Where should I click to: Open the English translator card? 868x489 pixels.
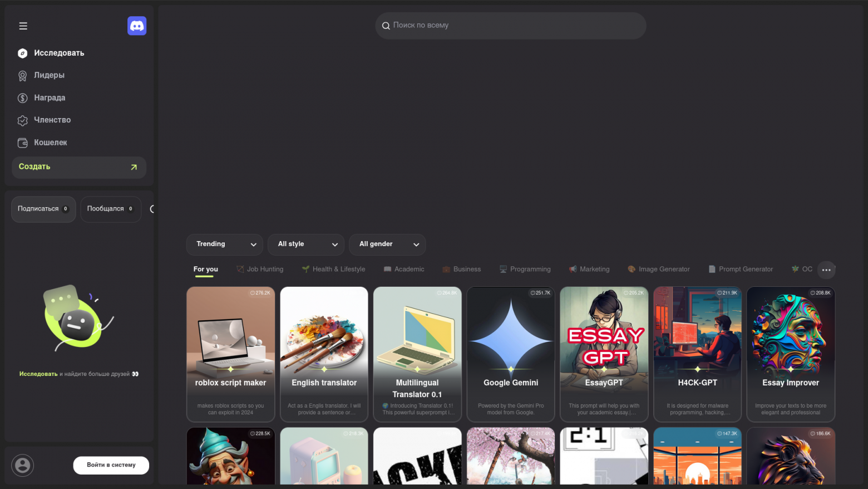click(324, 354)
